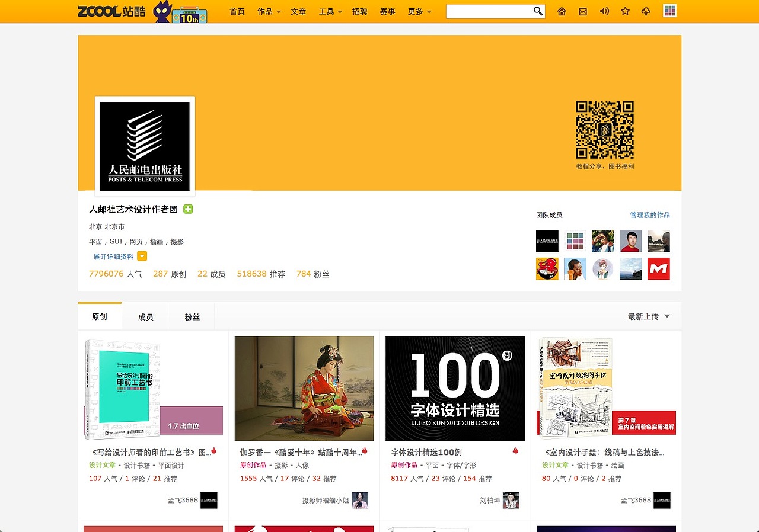
Task: Switch to the 成员 tab
Action: [x=146, y=317]
